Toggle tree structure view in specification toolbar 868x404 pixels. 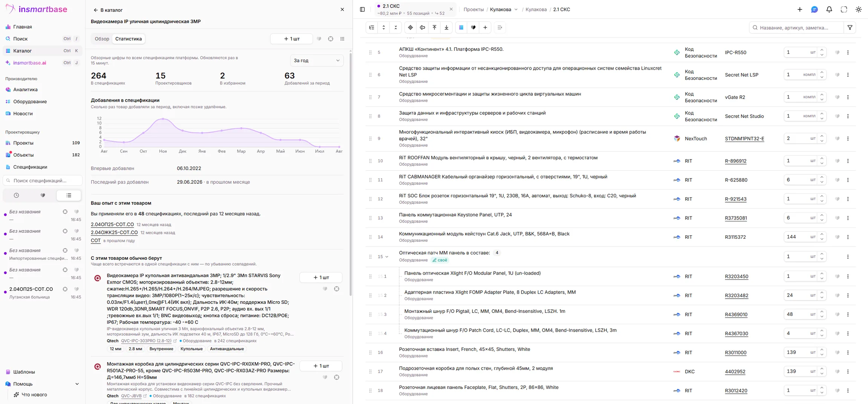372,27
